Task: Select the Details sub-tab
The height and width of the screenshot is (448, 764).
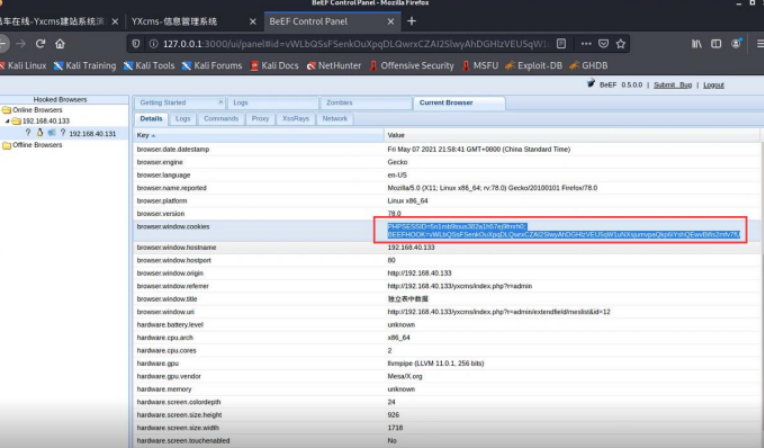Action: pyautogui.click(x=151, y=119)
